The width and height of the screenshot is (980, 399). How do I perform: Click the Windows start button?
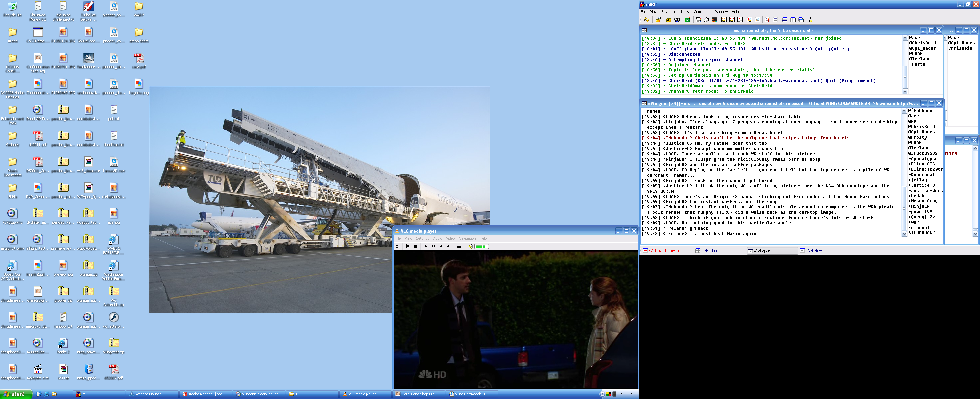14,394
